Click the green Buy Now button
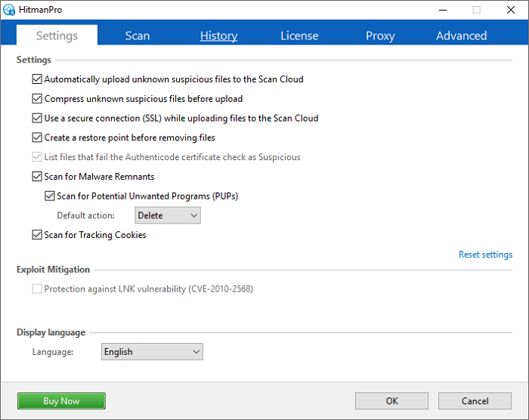 tap(61, 401)
